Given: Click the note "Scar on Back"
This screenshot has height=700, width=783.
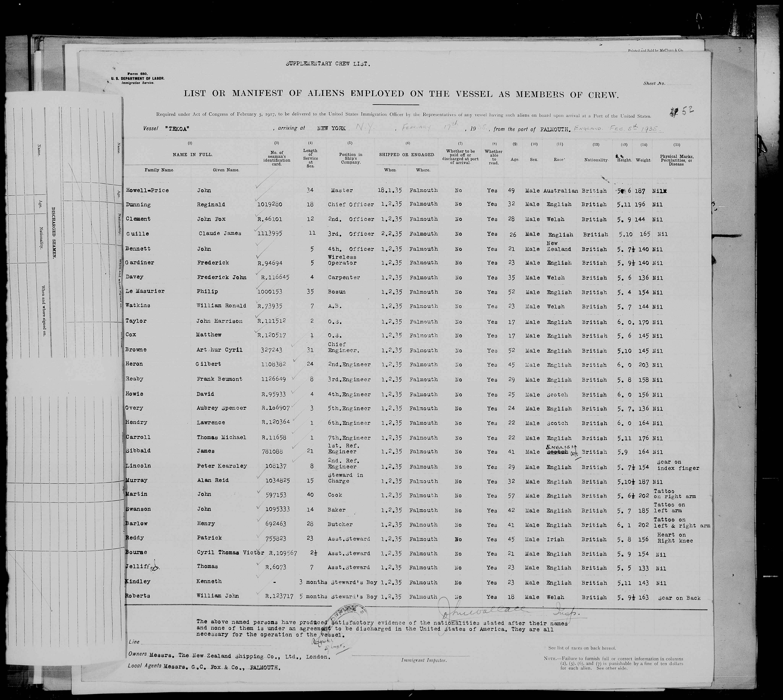Looking at the screenshot, I should tap(679, 598).
